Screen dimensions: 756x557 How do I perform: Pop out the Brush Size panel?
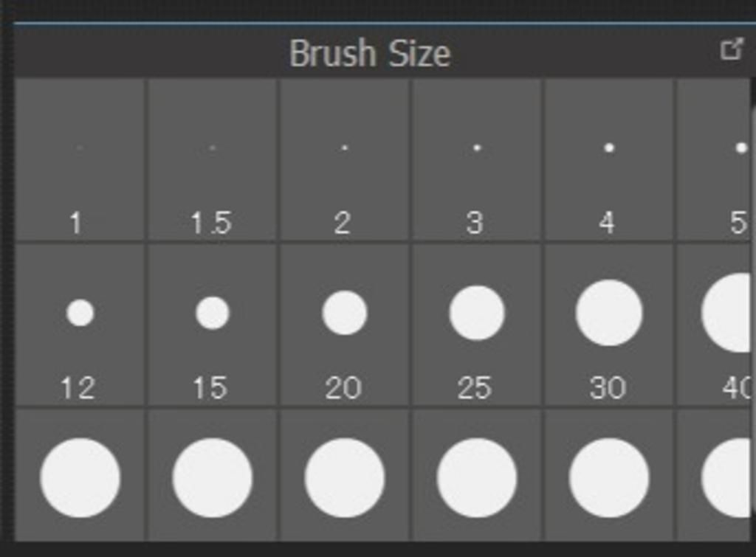pyautogui.click(x=732, y=49)
